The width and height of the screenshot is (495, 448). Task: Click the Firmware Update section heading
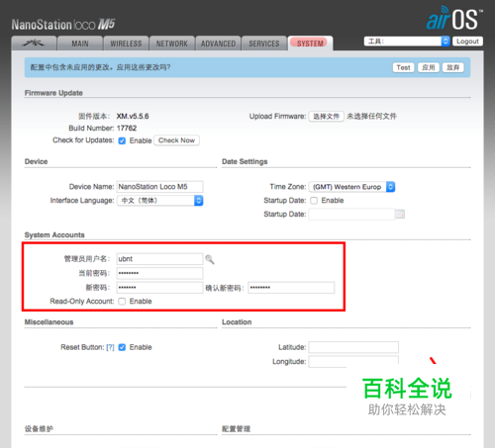pos(53,93)
